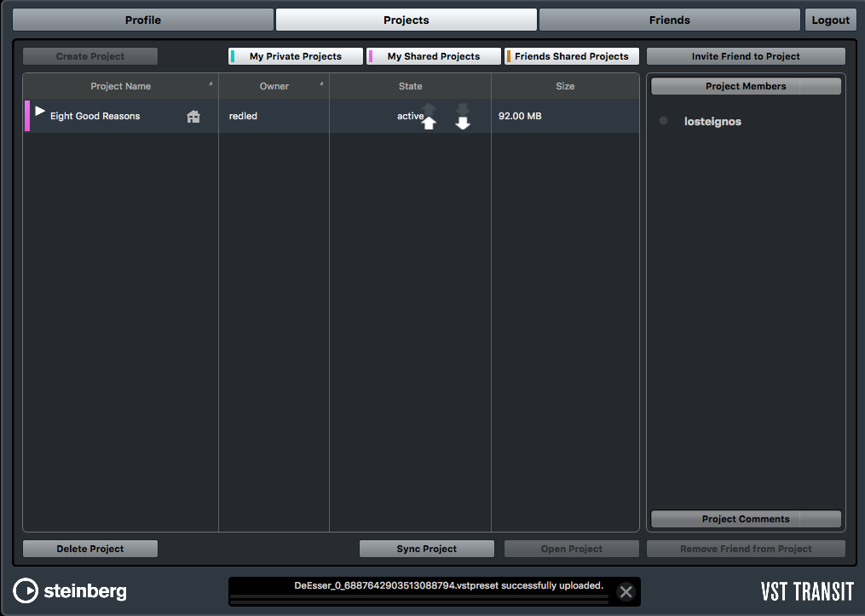The width and height of the screenshot is (865, 616).
Task: Sort by the Owner column header
Action: (x=274, y=86)
